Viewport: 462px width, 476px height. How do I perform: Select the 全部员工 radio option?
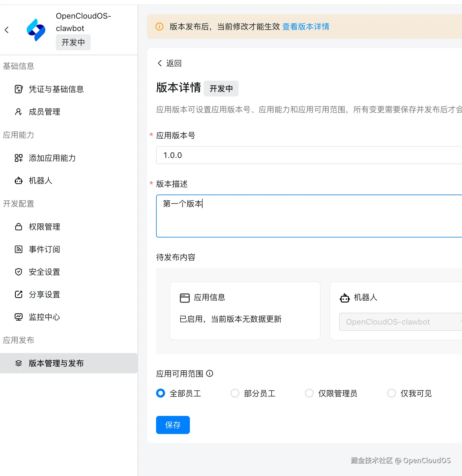(x=161, y=393)
